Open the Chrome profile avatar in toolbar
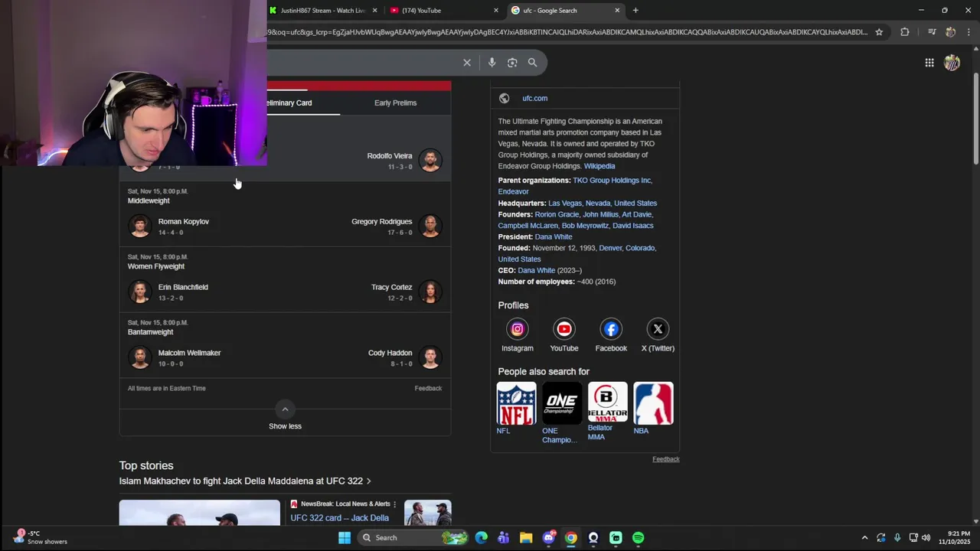The image size is (980, 551). click(950, 32)
